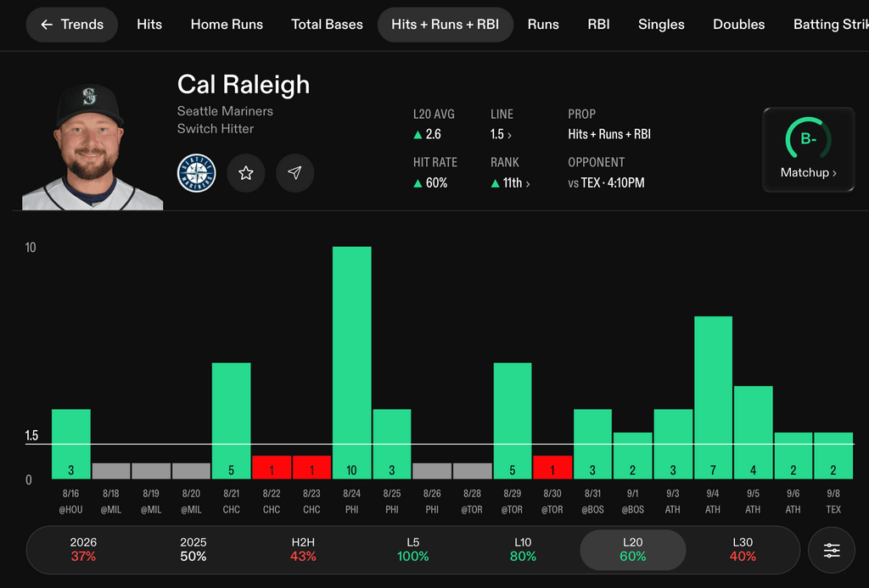The image size is (869, 588).
Task: Click the gray 8/19 @MIL bar
Action: point(151,471)
